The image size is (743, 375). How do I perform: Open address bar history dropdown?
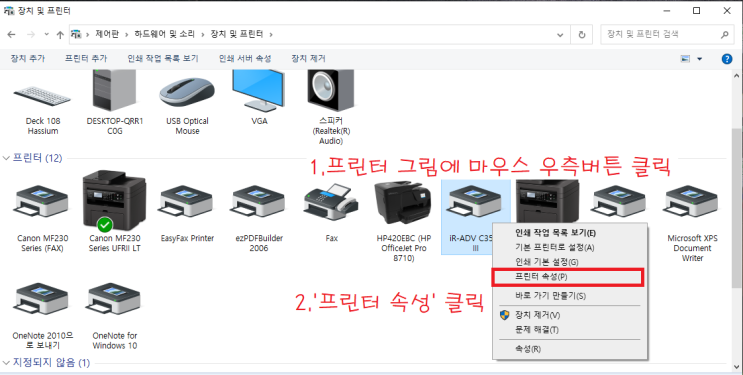pyautogui.click(x=560, y=34)
